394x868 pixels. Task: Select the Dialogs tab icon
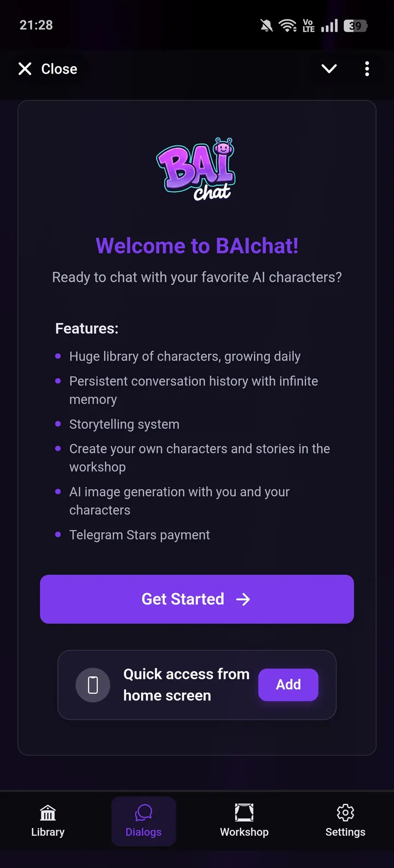143,813
